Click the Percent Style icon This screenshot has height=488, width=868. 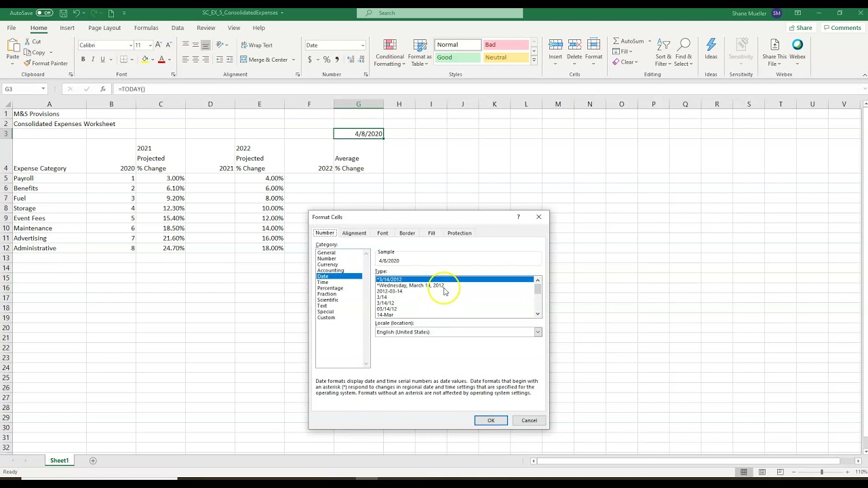point(327,60)
